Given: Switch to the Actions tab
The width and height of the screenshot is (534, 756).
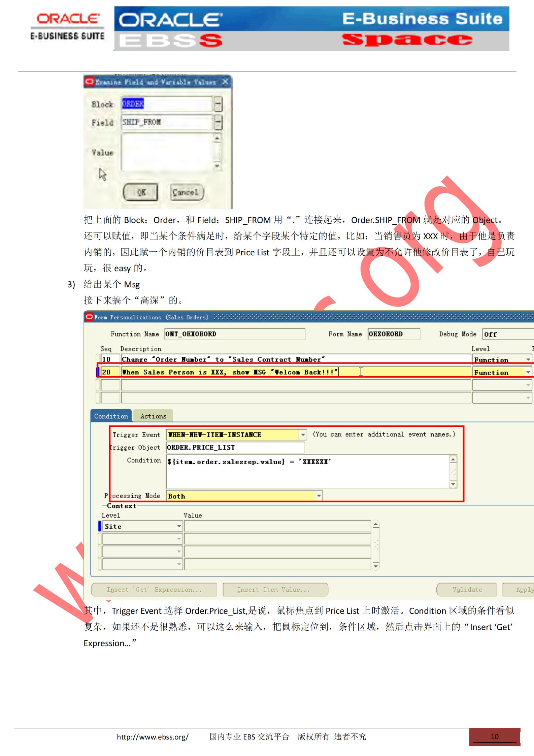Looking at the screenshot, I should tap(154, 416).
